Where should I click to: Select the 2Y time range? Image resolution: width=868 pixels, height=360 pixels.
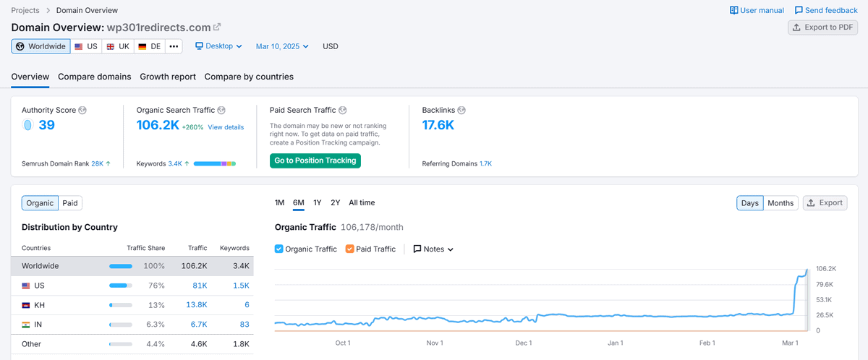336,202
